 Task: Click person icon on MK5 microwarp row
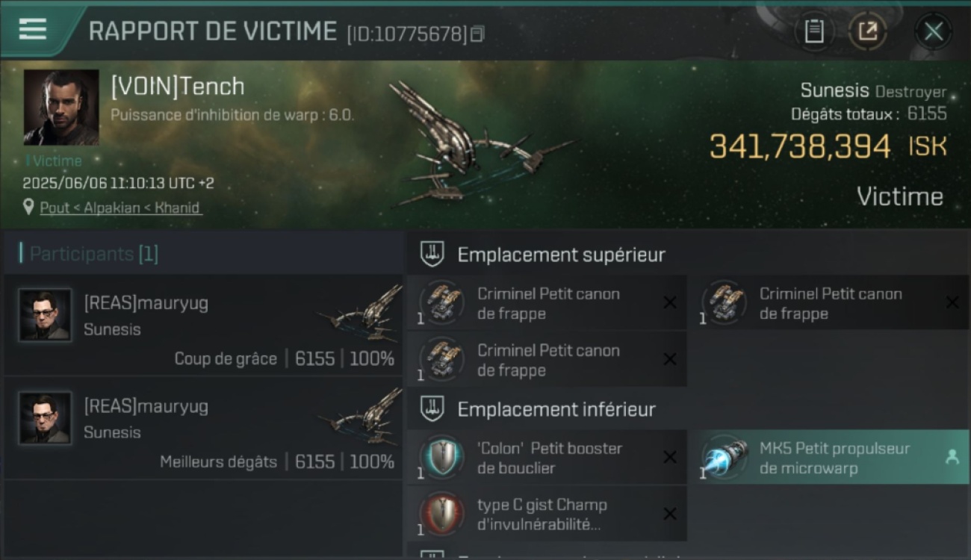click(952, 457)
